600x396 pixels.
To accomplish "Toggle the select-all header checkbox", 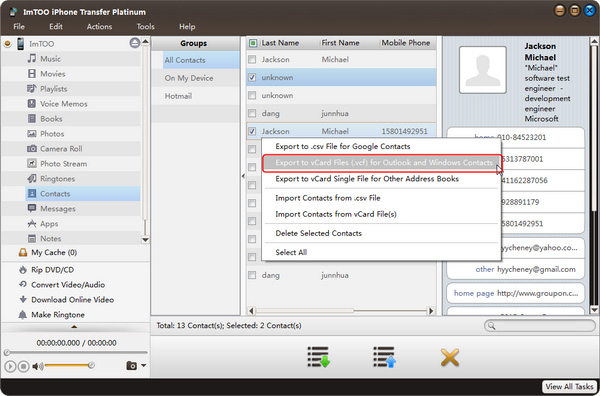I will pyautogui.click(x=253, y=43).
